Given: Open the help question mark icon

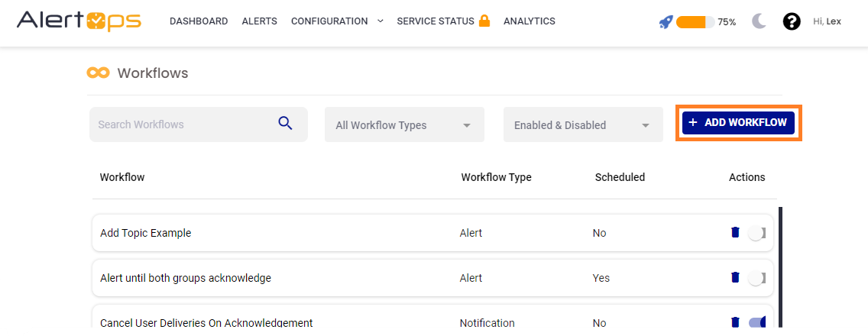Looking at the screenshot, I should pyautogui.click(x=792, y=21).
